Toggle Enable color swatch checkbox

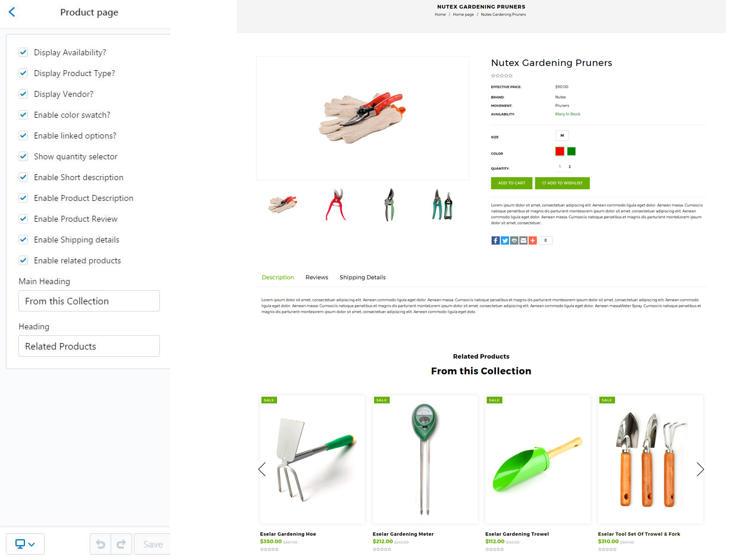coord(23,115)
